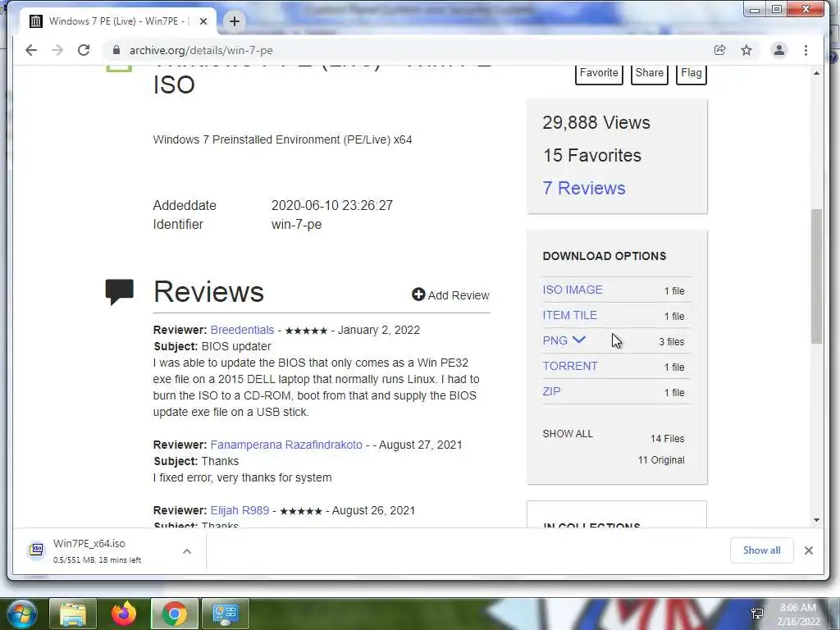
Task: Download the ISO IMAGE option
Action: pyautogui.click(x=572, y=290)
